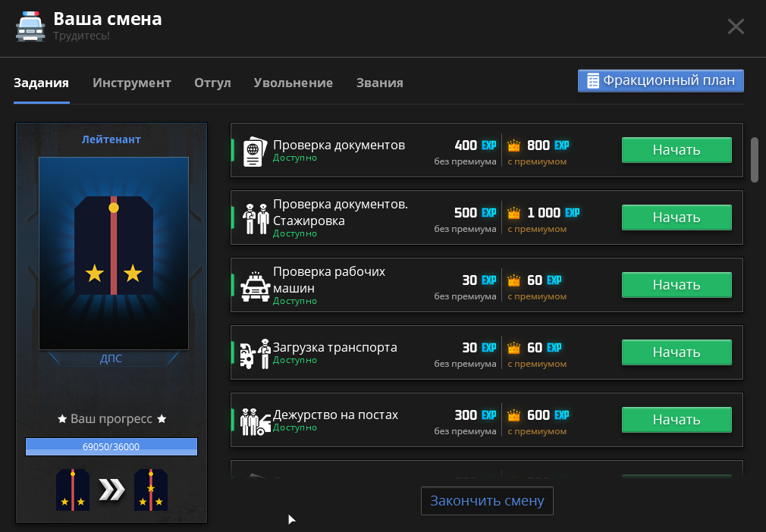
Task: Start the Проверка документов task
Action: (676, 150)
